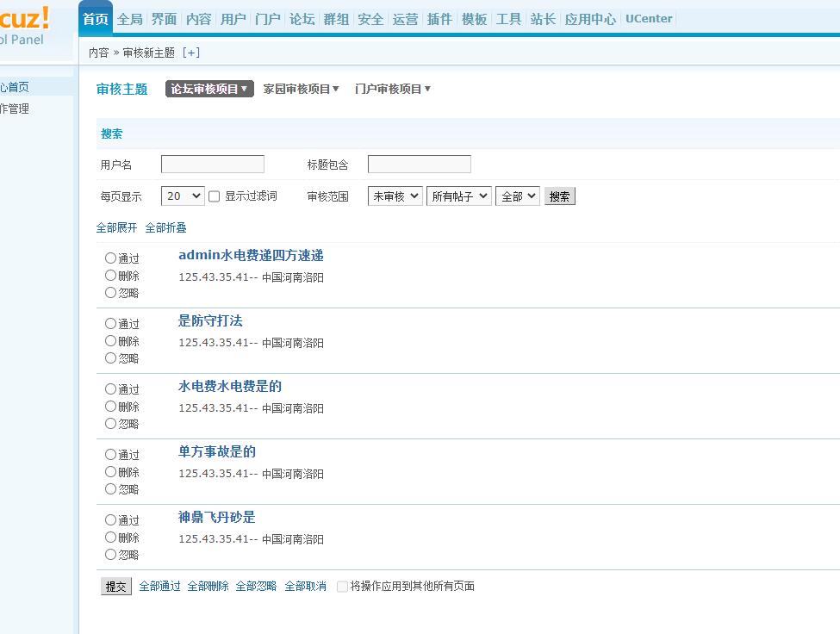Viewport: 840px width, 634px height.
Task: Click the 提交 submit button
Action: [x=116, y=587]
